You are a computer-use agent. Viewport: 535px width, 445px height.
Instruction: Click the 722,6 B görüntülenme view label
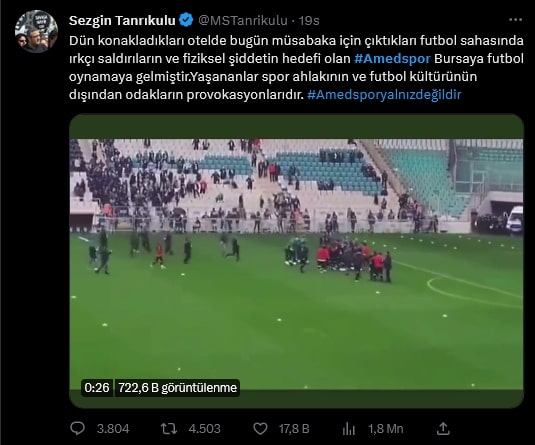click(177, 388)
